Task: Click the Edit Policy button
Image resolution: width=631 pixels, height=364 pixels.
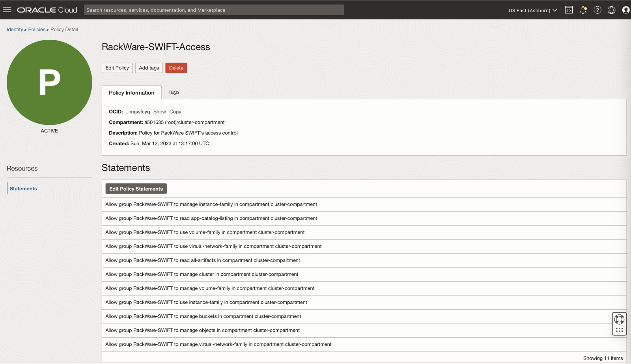Action: (x=117, y=68)
